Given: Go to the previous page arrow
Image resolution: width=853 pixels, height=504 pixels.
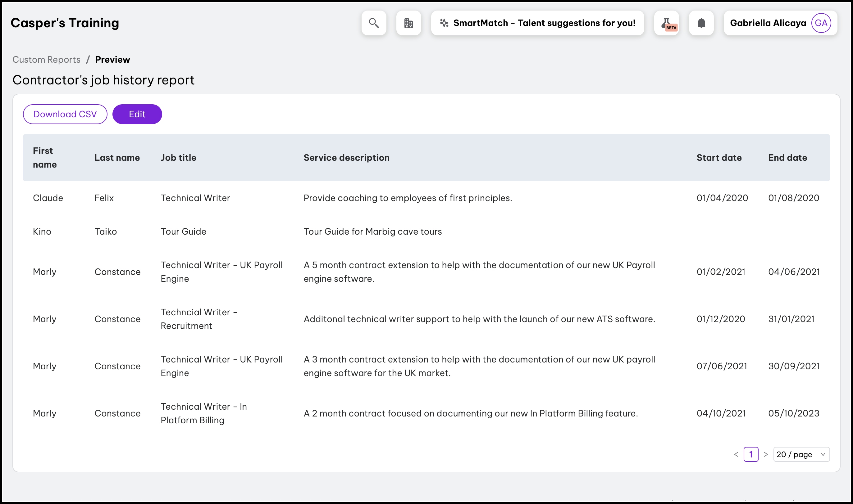Looking at the screenshot, I should pos(736,454).
